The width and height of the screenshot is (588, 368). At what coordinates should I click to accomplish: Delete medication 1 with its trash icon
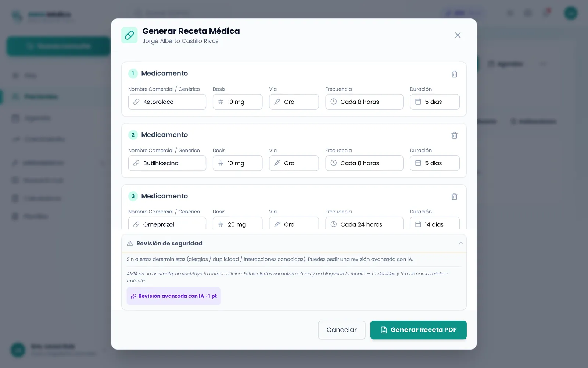454,74
